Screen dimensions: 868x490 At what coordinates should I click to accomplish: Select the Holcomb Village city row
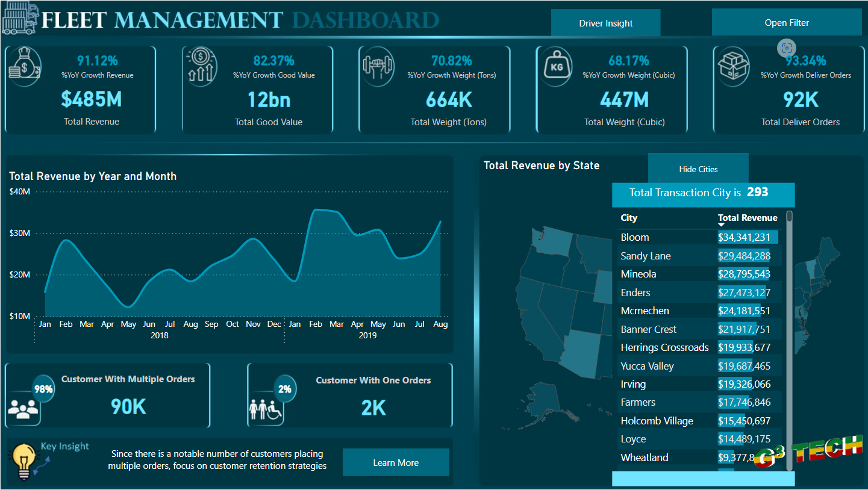point(699,421)
